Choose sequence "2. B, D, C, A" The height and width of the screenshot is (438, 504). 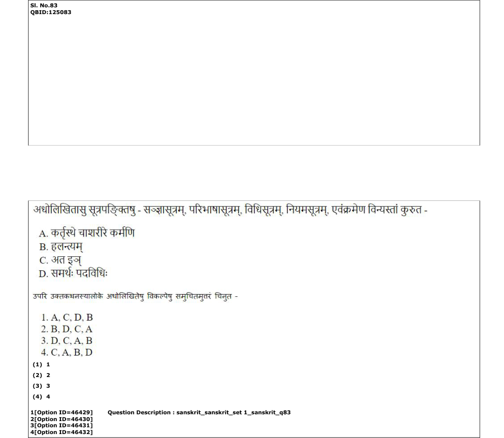click(67, 329)
